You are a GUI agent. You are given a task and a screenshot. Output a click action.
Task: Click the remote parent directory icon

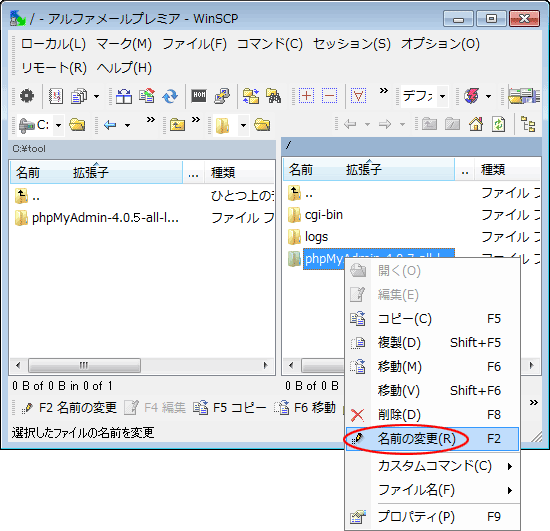[x=429, y=124]
